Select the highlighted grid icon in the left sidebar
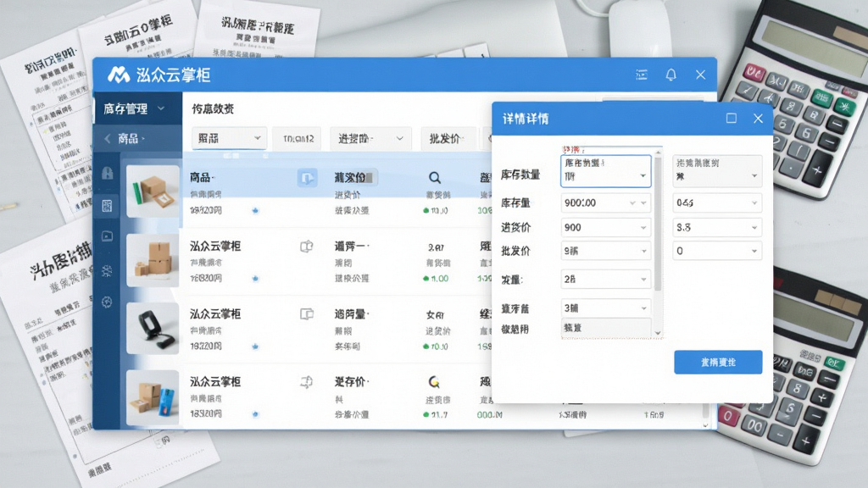The width and height of the screenshot is (868, 488). [x=108, y=206]
